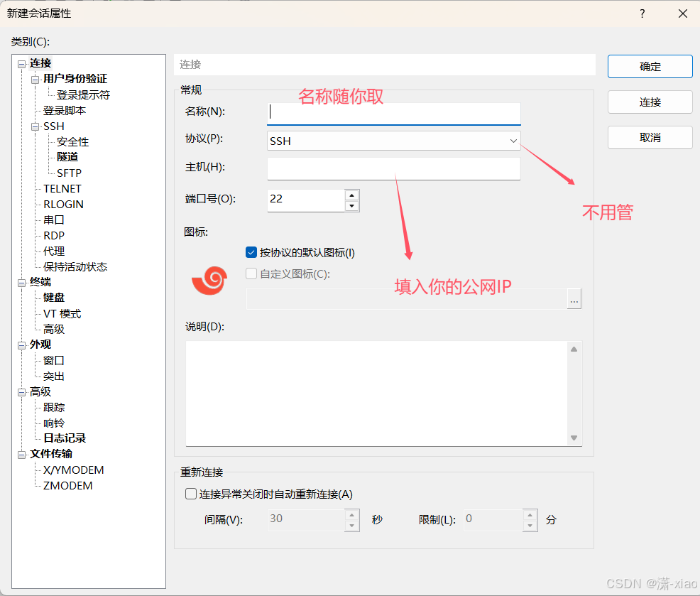Select RLOGIN tree item
Screen dimensions: 700x596
pos(63,204)
